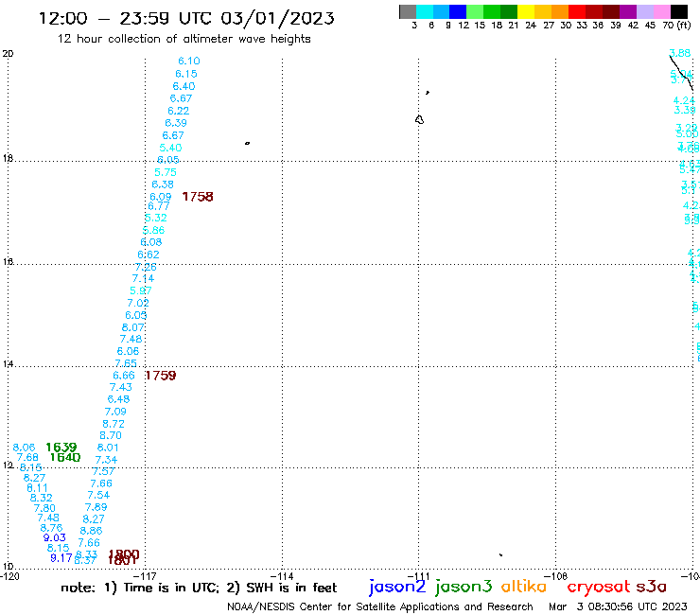Screen dimensions: 700x615
Task: Click the 6.62 wave height value
Action: tap(149, 255)
